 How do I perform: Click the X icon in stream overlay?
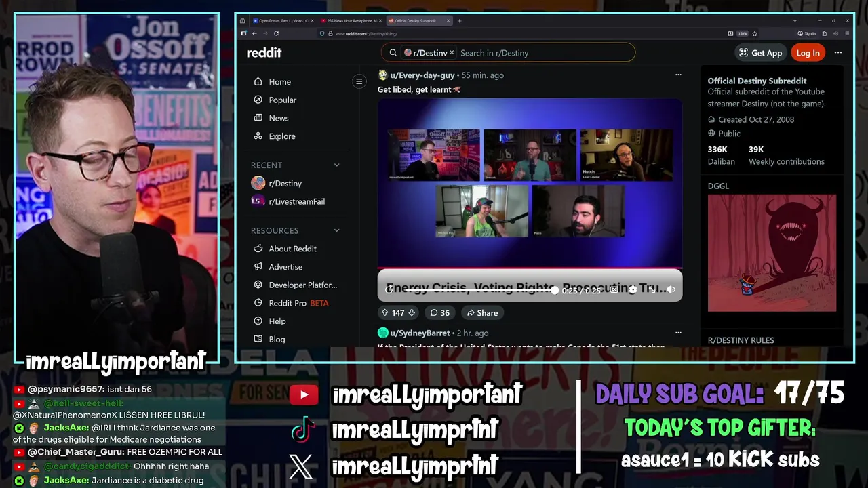301,466
